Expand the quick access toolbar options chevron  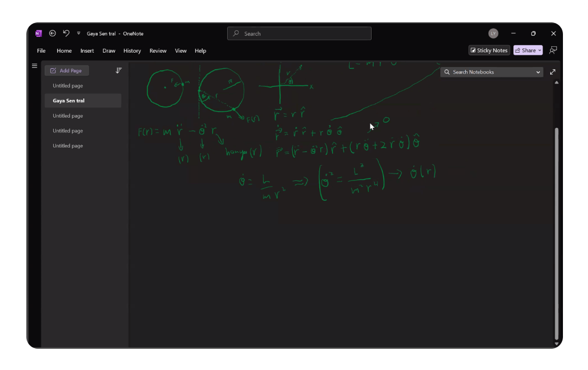click(78, 33)
